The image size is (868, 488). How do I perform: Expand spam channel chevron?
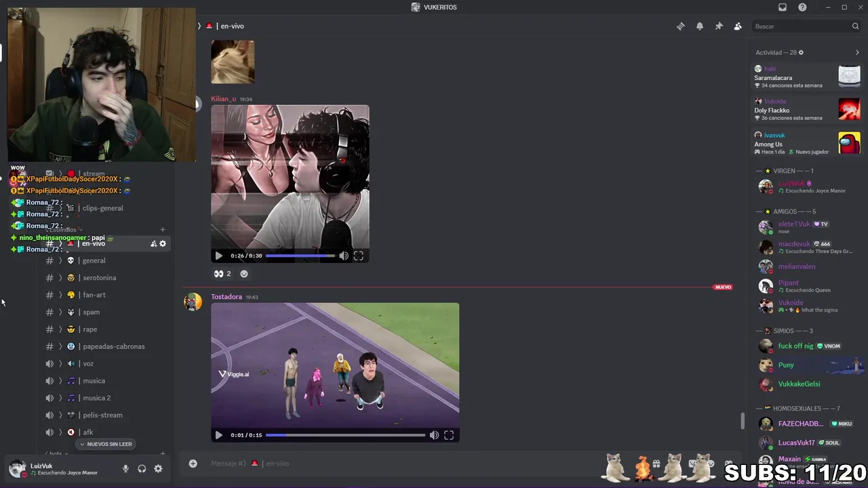60,312
